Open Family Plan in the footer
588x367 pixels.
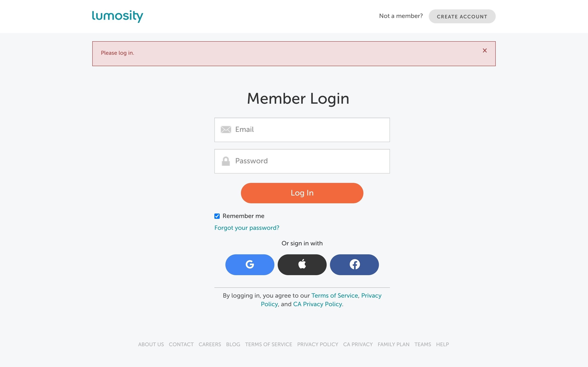point(393,344)
